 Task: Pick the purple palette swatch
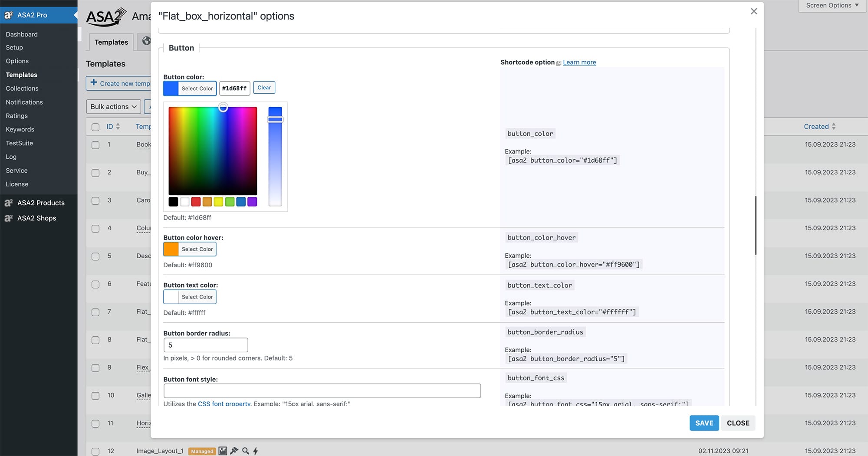click(x=252, y=202)
